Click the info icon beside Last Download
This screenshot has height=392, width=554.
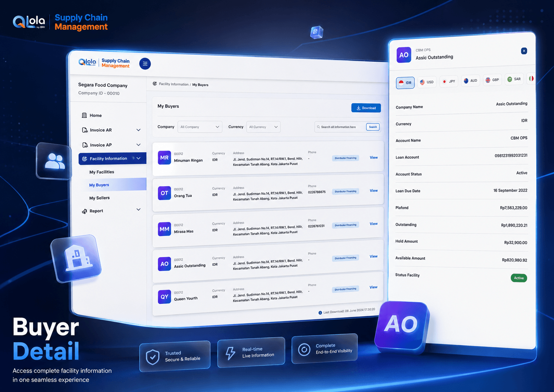(x=320, y=312)
